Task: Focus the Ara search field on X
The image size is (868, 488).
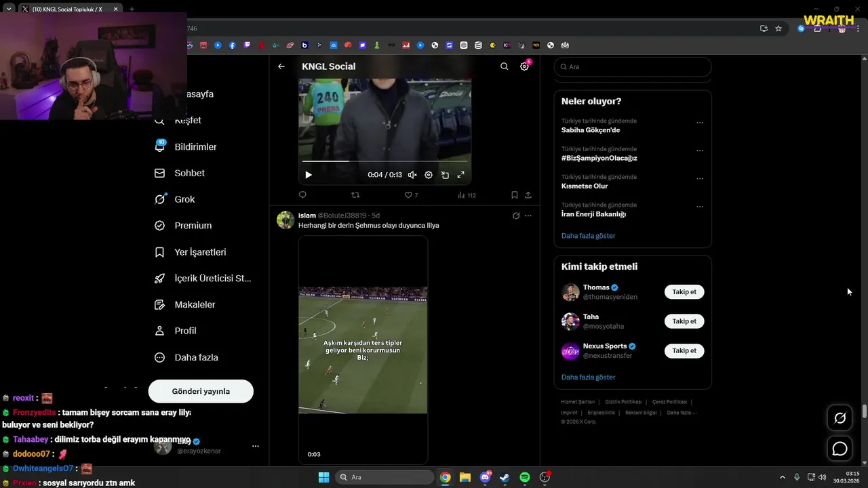Action: 633,67
